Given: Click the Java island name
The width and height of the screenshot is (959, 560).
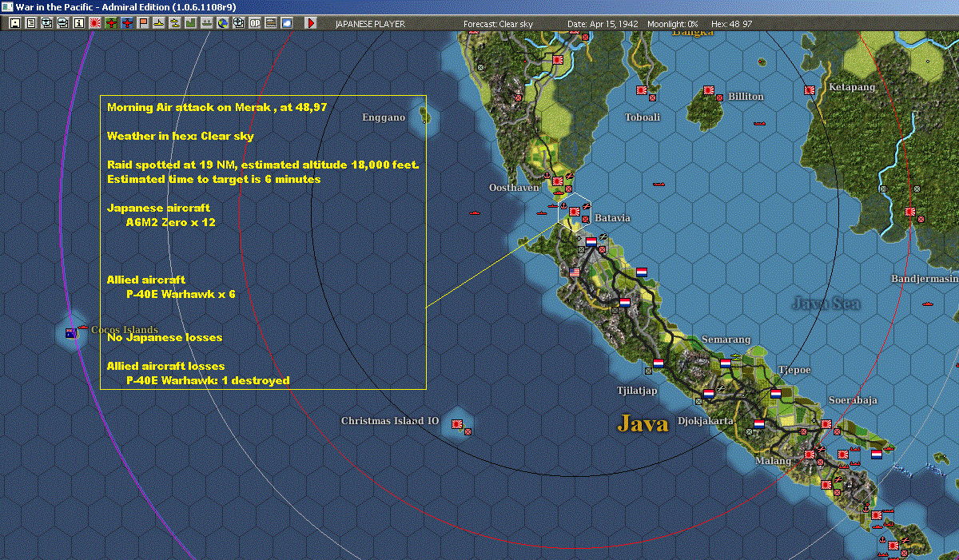Looking at the screenshot, I should coord(643,423).
